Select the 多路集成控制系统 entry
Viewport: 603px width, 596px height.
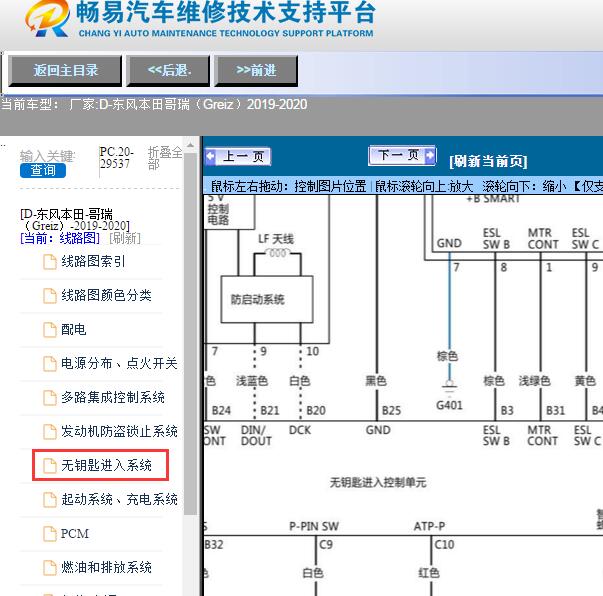coord(113,397)
